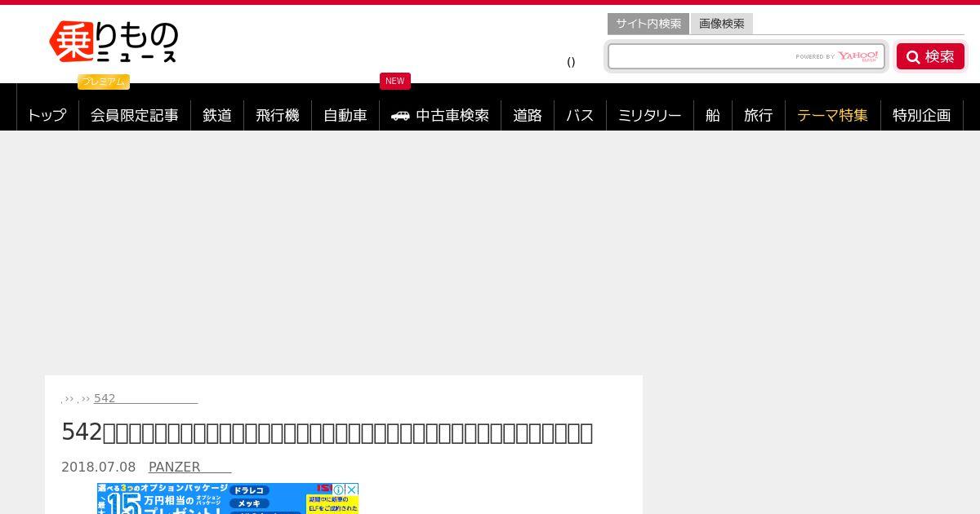
Task: Open the 特別企画 menu item
Action: (922, 115)
